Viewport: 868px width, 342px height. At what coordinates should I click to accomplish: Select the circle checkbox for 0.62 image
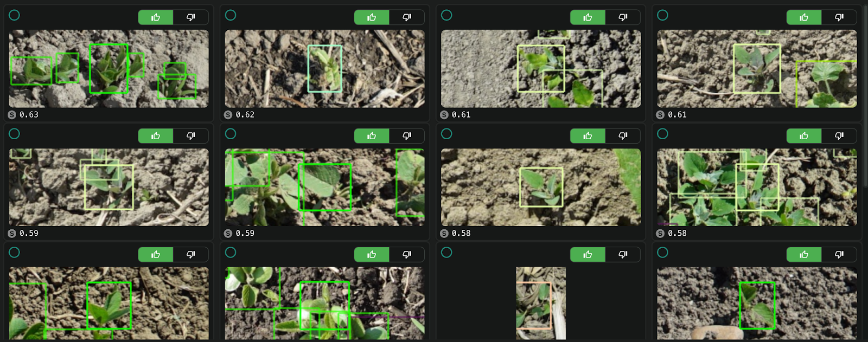(x=231, y=15)
